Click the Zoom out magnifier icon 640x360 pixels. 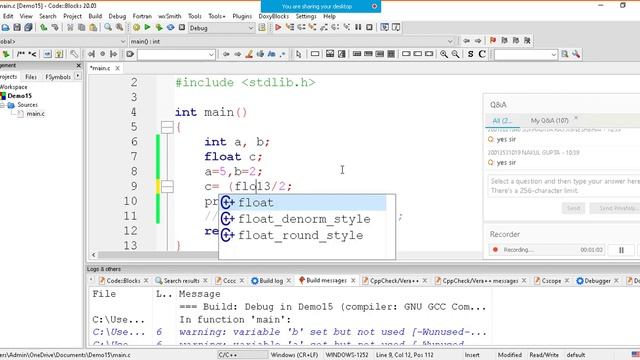[456, 54]
